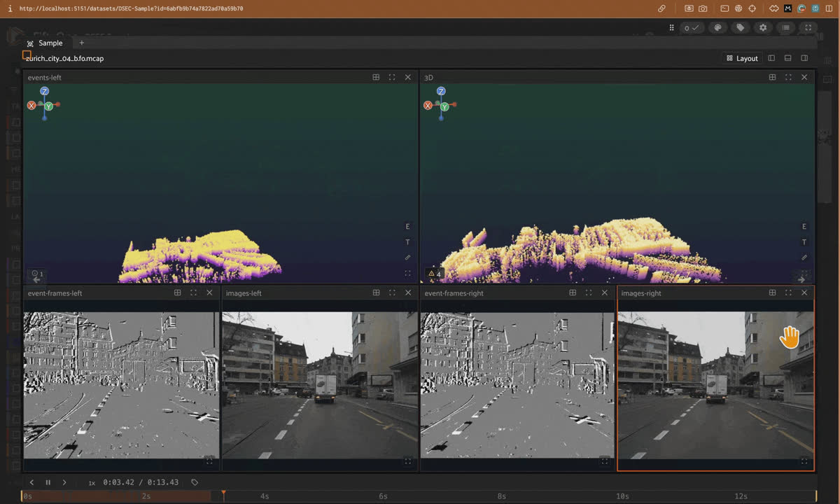The width and height of the screenshot is (840, 504).
Task: Click the ruler tool in 3D panel
Action: click(804, 258)
